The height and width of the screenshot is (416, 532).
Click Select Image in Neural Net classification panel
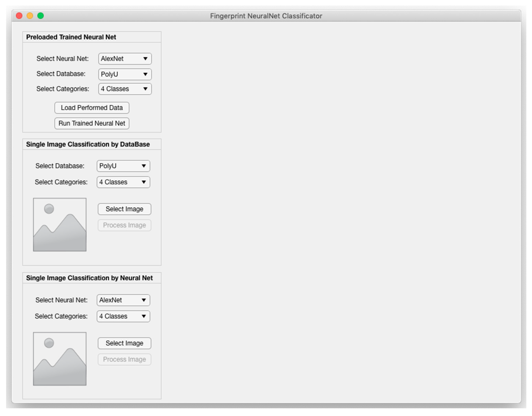(x=124, y=343)
